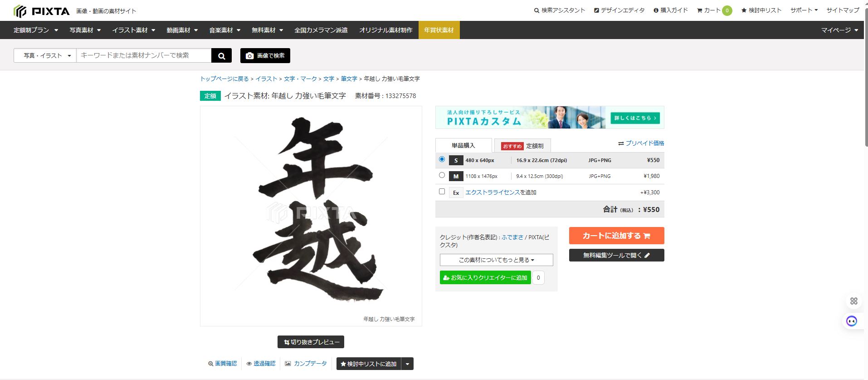The width and height of the screenshot is (868, 380).
Task: Expand the 無料素材 menu
Action: pos(267,30)
